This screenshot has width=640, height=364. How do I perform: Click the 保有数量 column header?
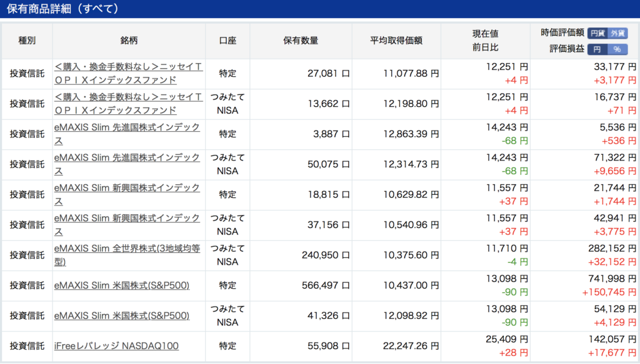(301, 41)
